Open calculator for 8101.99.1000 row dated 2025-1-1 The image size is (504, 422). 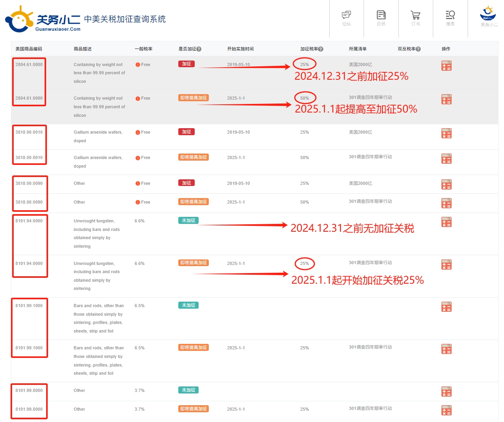446,349
